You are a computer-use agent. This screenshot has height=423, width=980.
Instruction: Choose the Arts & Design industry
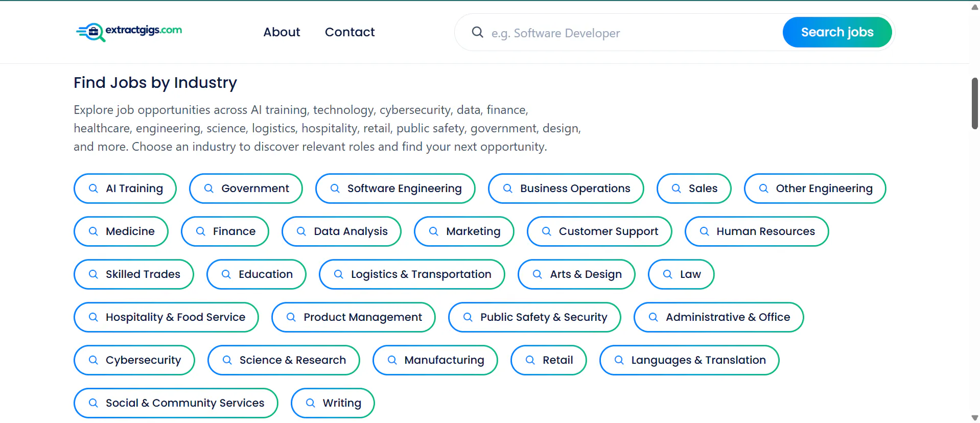pyautogui.click(x=576, y=274)
